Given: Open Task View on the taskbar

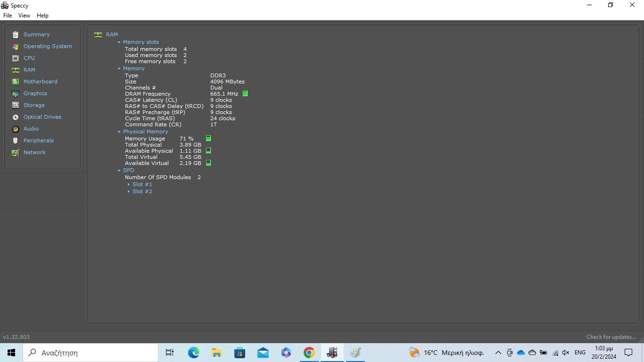Looking at the screenshot, I should [x=170, y=353].
